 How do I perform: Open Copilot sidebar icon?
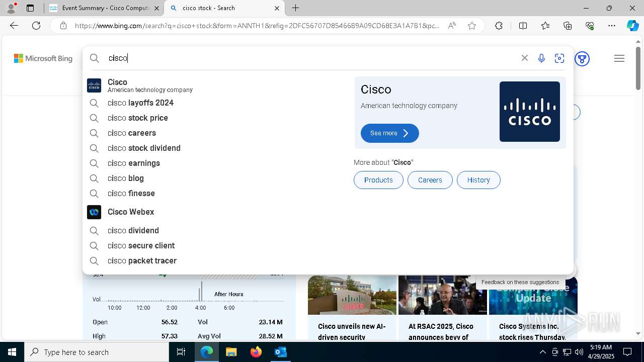point(632,26)
